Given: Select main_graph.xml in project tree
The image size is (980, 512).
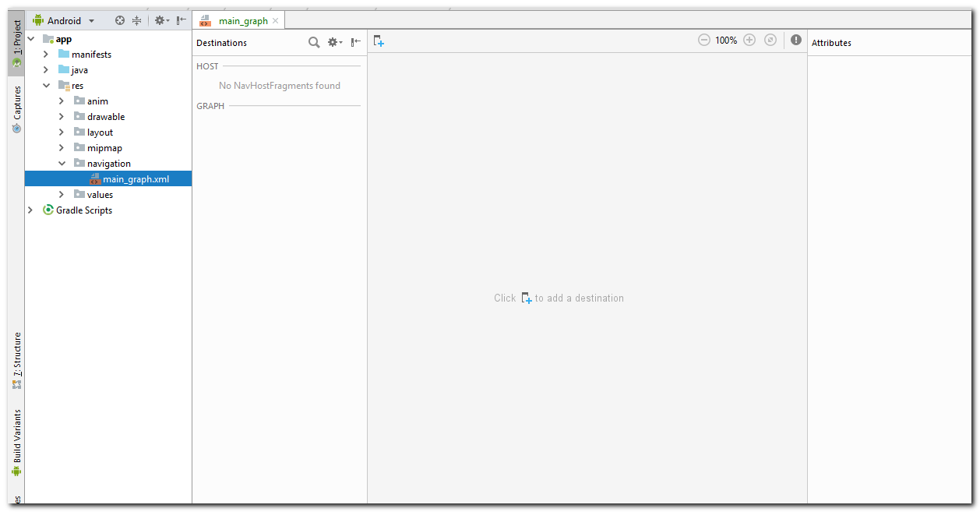Looking at the screenshot, I should [x=135, y=179].
